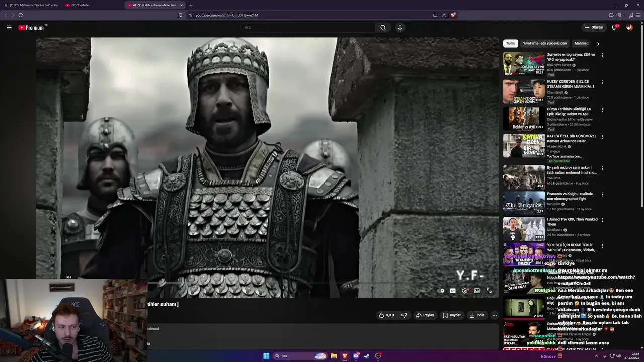Go forward in browser history
The width and height of the screenshot is (644, 362).
coord(13,15)
